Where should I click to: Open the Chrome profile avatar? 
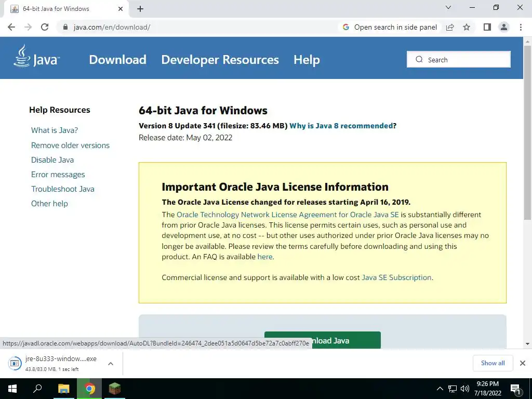[x=504, y=27]
